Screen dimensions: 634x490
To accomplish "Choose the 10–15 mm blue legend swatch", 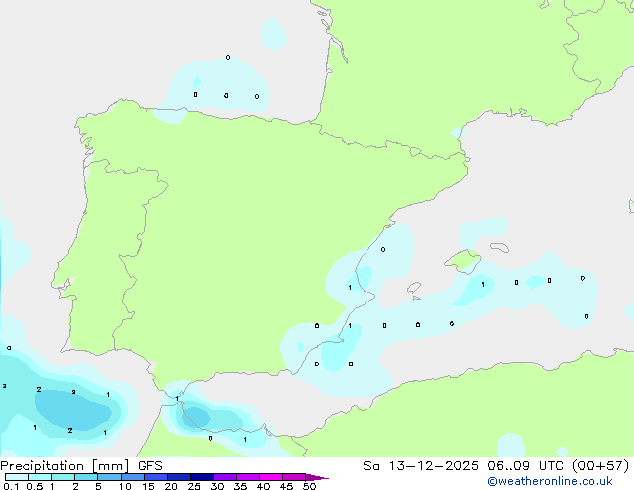I will click(133, 477).
